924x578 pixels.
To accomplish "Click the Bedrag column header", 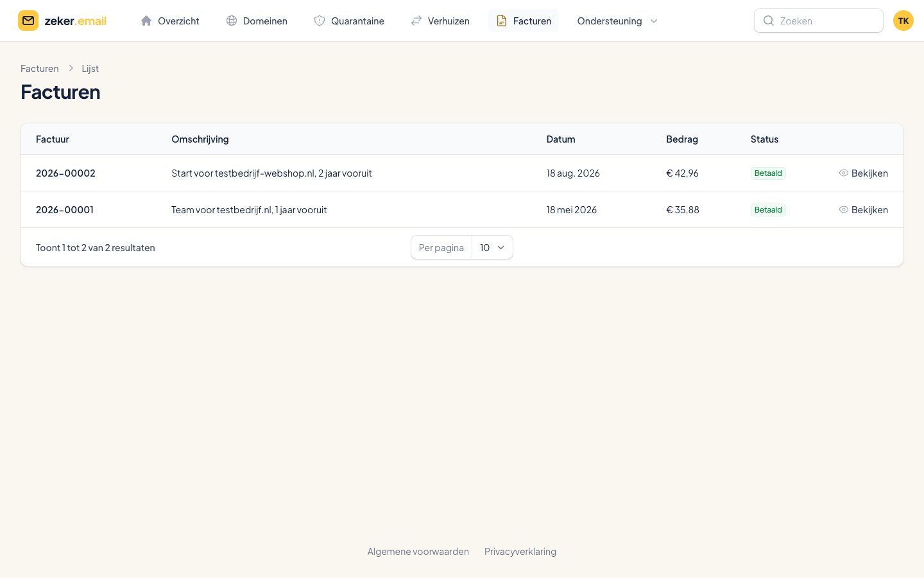I will tap(682, 139).
